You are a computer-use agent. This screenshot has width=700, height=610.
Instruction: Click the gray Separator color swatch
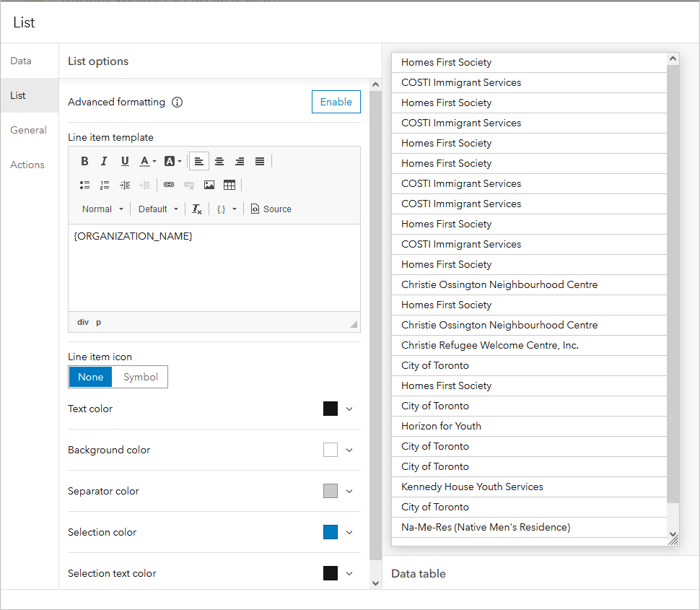coord(331,491)
